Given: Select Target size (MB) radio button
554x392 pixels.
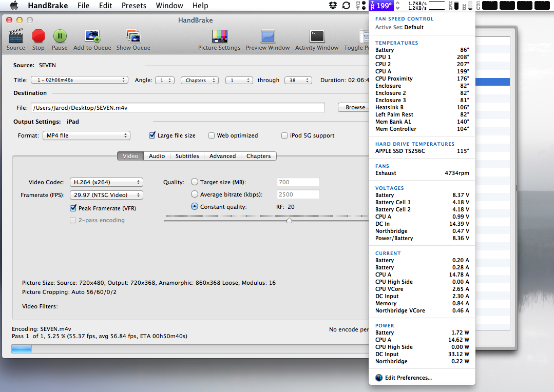Looking at the screenshot, I should 194,182.
